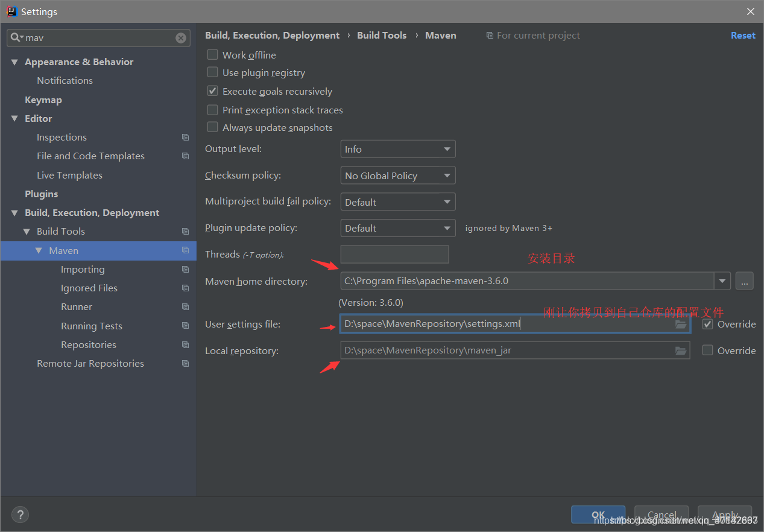Viewport: 764px width, 532px height.
Task: Click the project-level icon next to Repositories
Action: (x=185, y=345)
